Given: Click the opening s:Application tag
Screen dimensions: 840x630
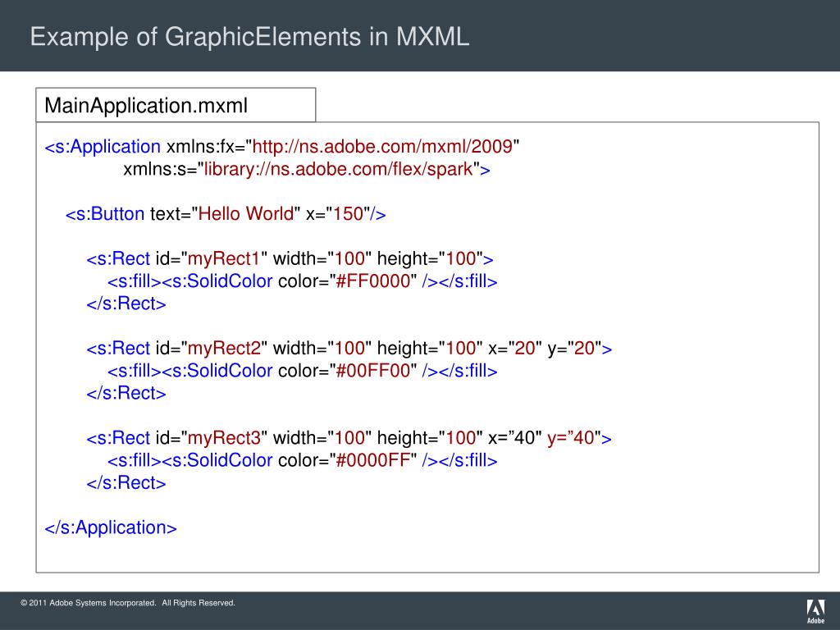Looking at the screenshot, I should point(103,147).
